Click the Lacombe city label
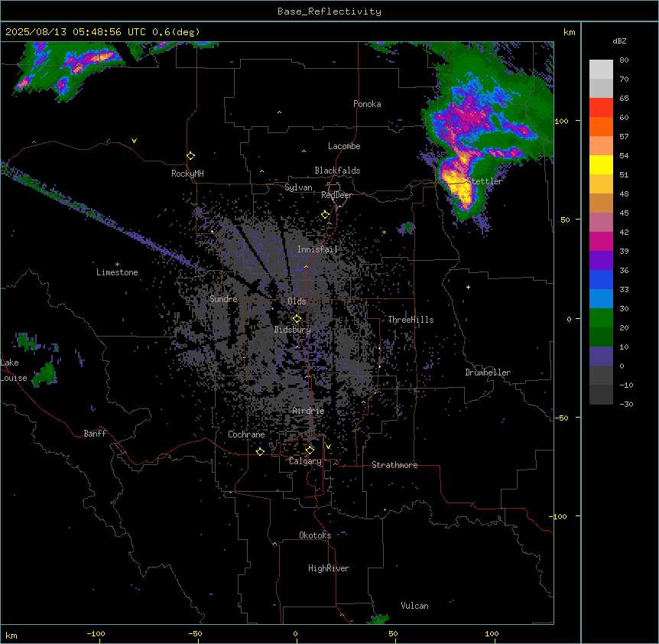 point(344,146)
